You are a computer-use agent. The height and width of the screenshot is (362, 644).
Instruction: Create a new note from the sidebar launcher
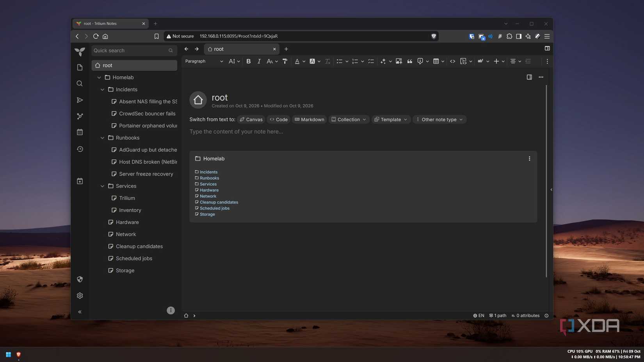pyautogui.click(x=80, y=67)
